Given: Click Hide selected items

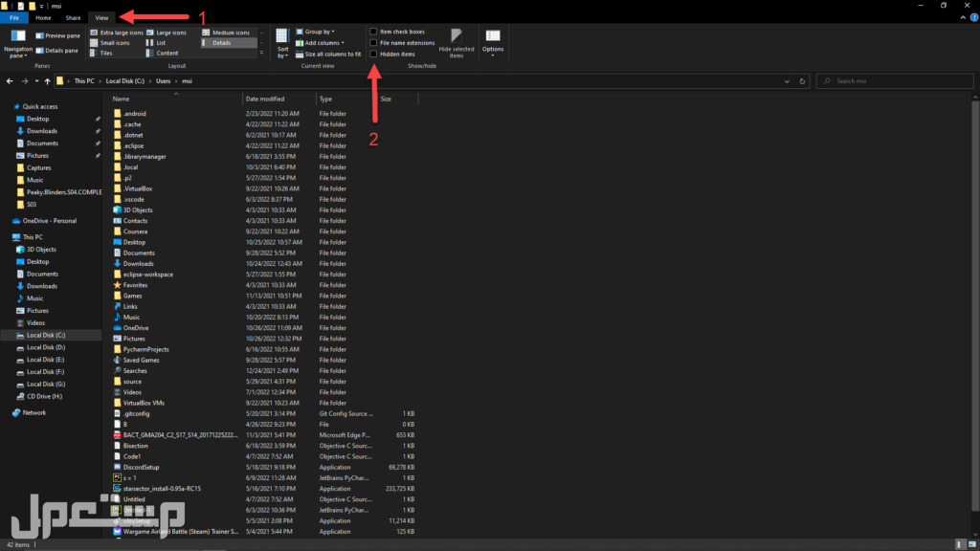Looking at the screenshot, I should pyautogui.click(x=457, y=43).
